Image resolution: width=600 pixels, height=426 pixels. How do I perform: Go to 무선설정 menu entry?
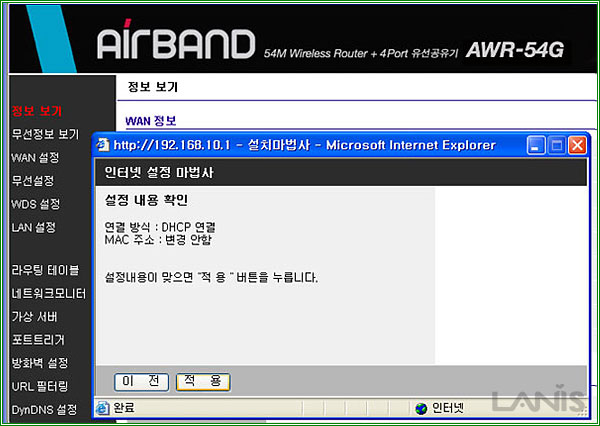(x=33, y=181)
